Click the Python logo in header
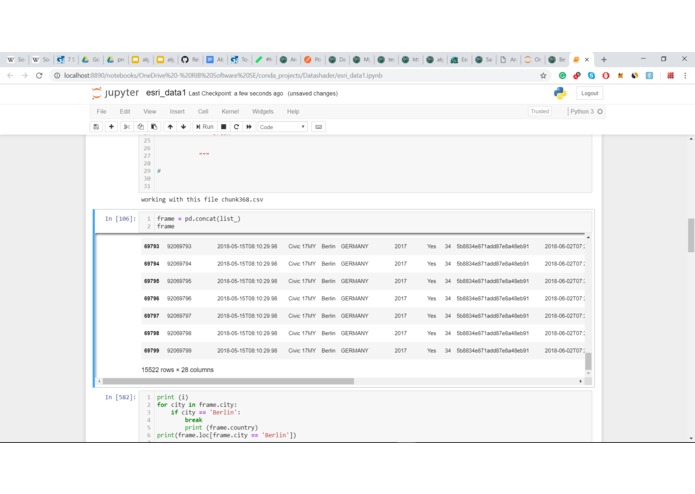The height and width of the screenshot is (494, 695). click(x=560, y=93)
